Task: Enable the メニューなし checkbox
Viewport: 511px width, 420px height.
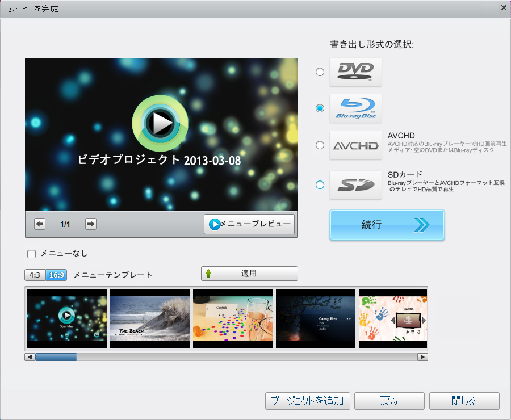Action: point(32,254)
